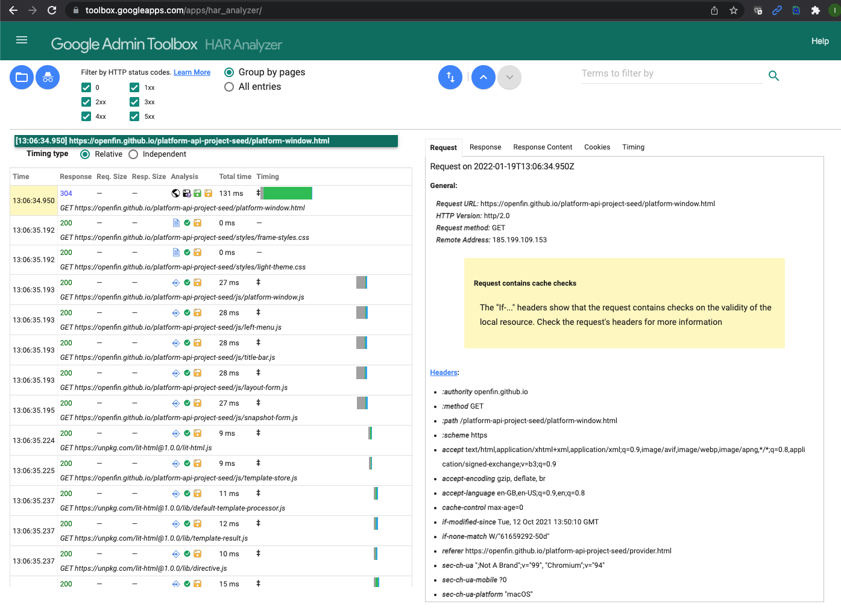841x616 pixels.
Task: Click green checkmark icon in left-menu.js row
Action: coord(187,313)
